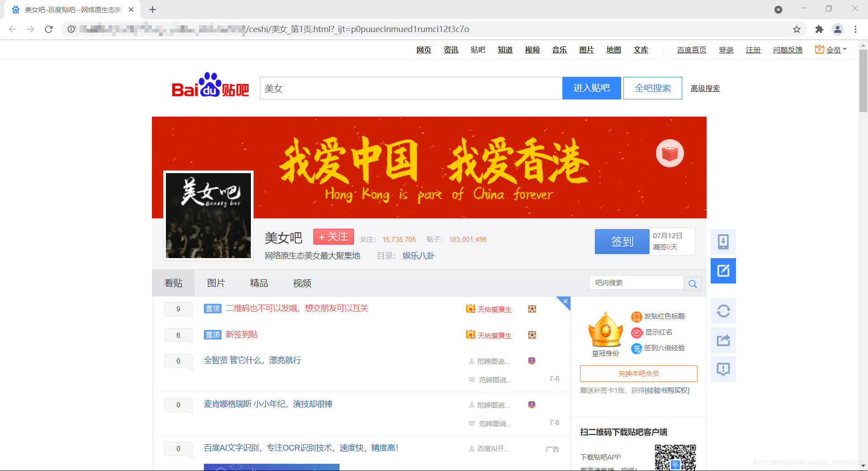The image size is (868, 471).
Task: Open a new browser tab
Action: (152, 9)
